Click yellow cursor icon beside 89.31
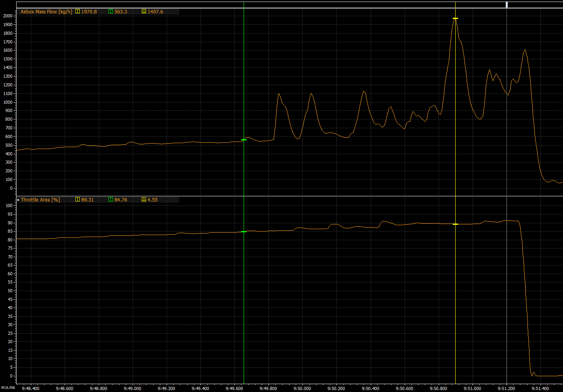This screenshot has height=392, width=563. [x=77, y=200]
